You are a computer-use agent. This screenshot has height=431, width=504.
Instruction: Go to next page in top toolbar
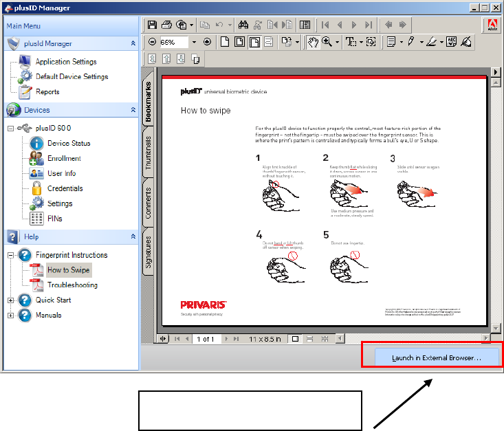click(x=354, y=25)
